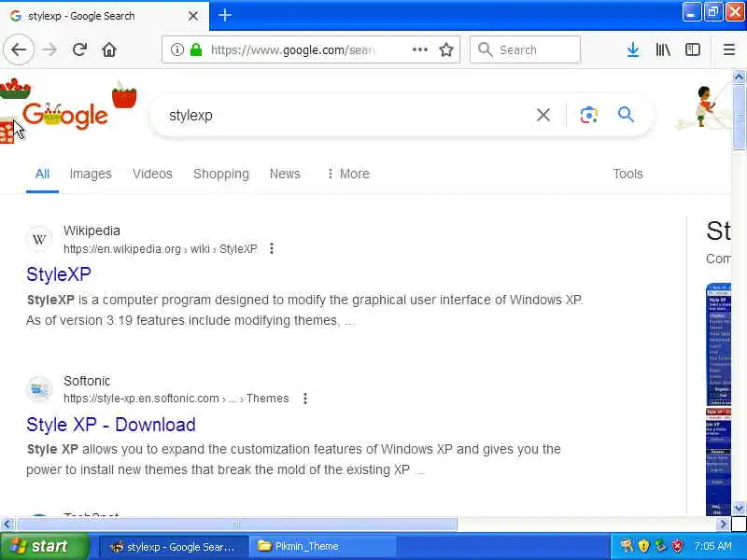
Task: Click the horizontal scrollbar thumb
Action: (236, 525)
